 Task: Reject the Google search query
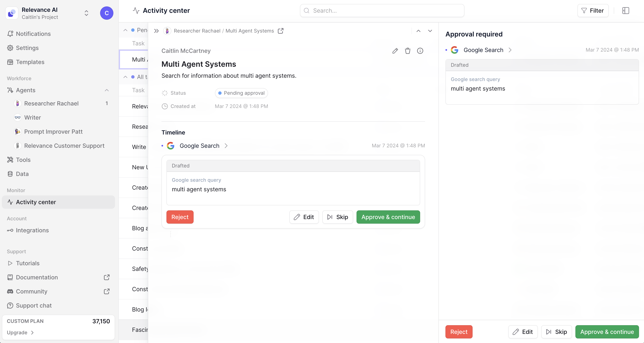tap(180, 217)
